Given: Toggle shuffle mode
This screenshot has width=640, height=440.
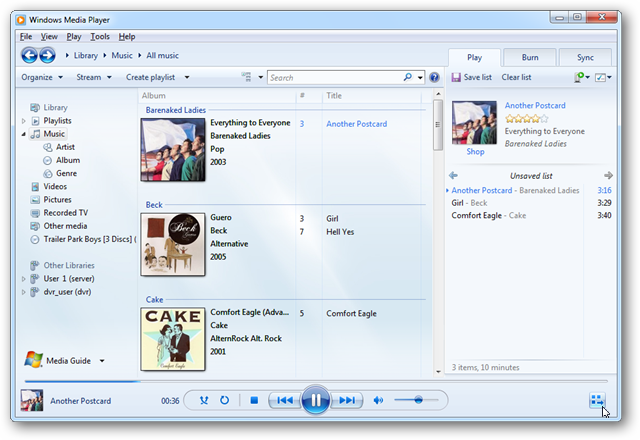Looking at the screenshot, I should tap(204, 401).
